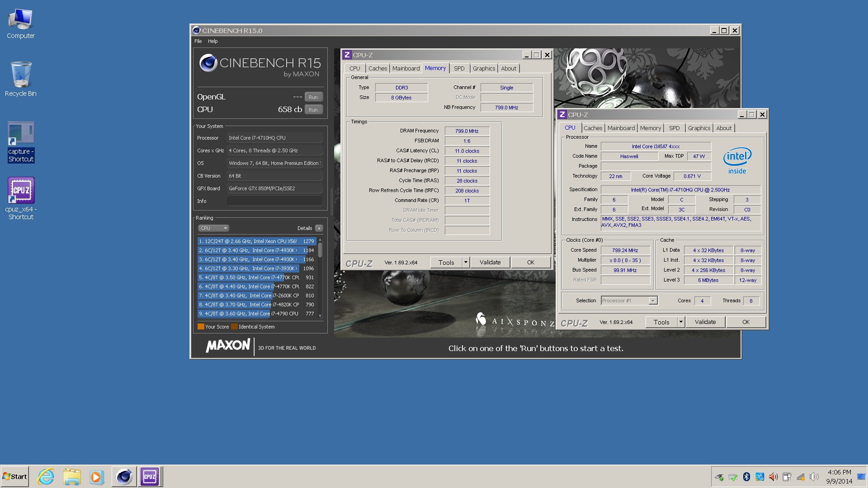Click the Intel inside logo in CPU-Z
Viewport: 868px width, 488px height.
click(737, 160)
